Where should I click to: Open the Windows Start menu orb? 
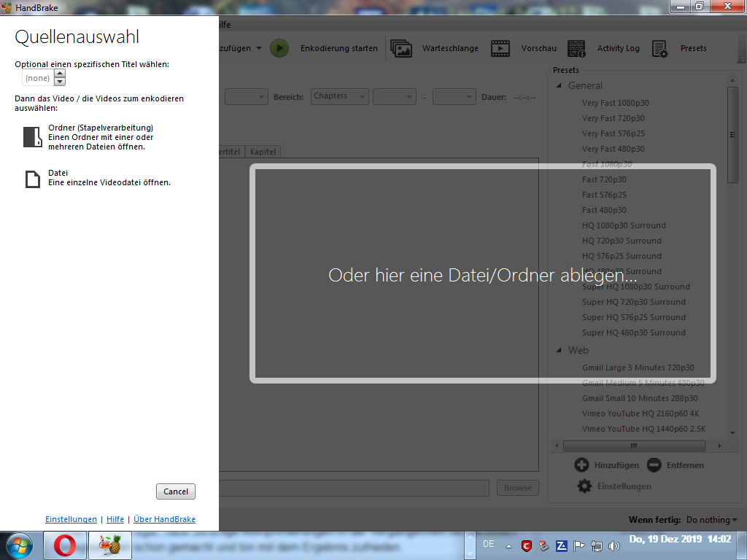(x=19, y=545)
